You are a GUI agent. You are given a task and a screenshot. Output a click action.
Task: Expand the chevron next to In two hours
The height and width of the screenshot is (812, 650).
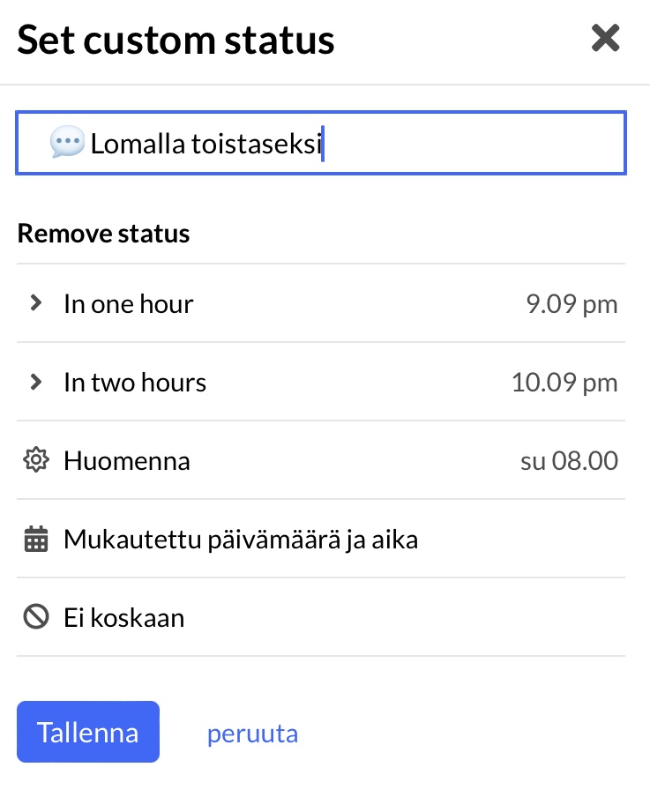[x=36, y=382]
